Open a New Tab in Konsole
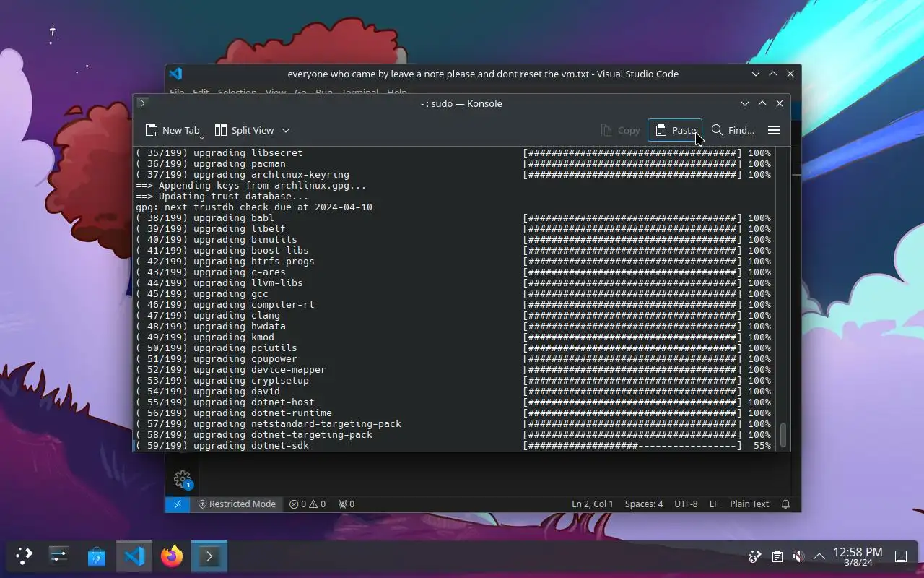 [x=172, y=130]
